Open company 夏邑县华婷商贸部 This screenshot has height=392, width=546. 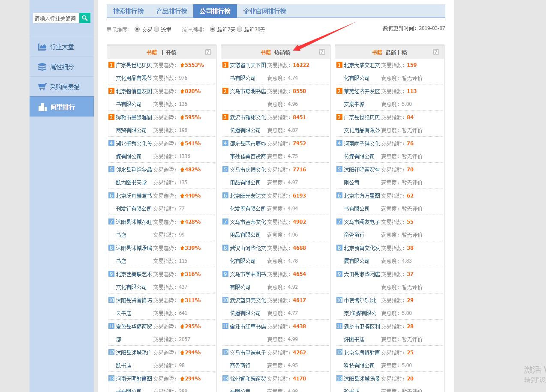(134, 333)
